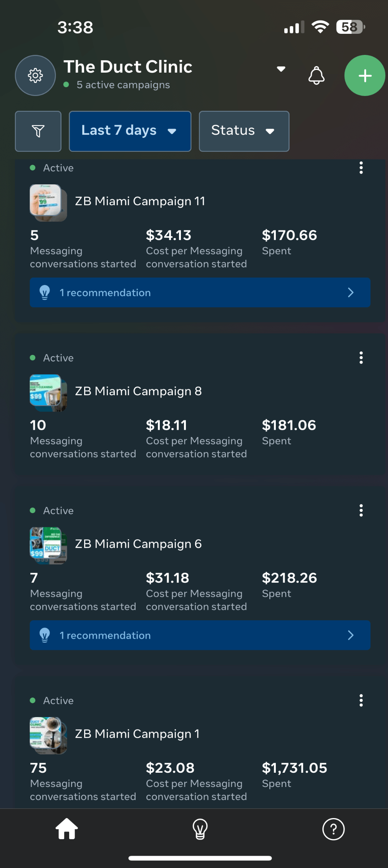Open the help question mark tab
Viewport: 388px width, 868px height.
click(x=333, y=829)
